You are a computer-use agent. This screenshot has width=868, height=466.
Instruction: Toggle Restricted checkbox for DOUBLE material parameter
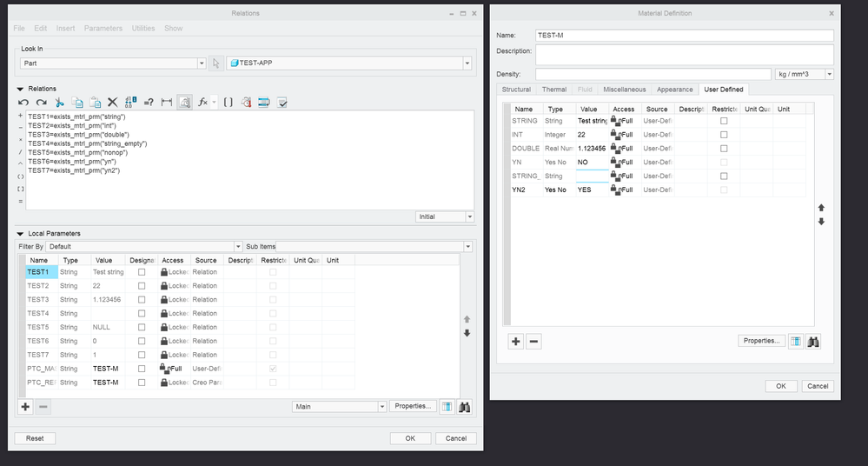724,149
